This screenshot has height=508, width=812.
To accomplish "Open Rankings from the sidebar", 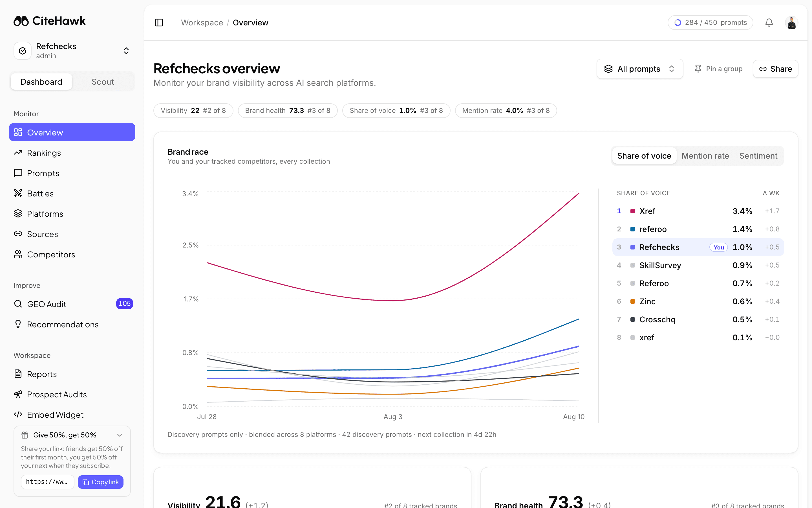I will 72,153.
